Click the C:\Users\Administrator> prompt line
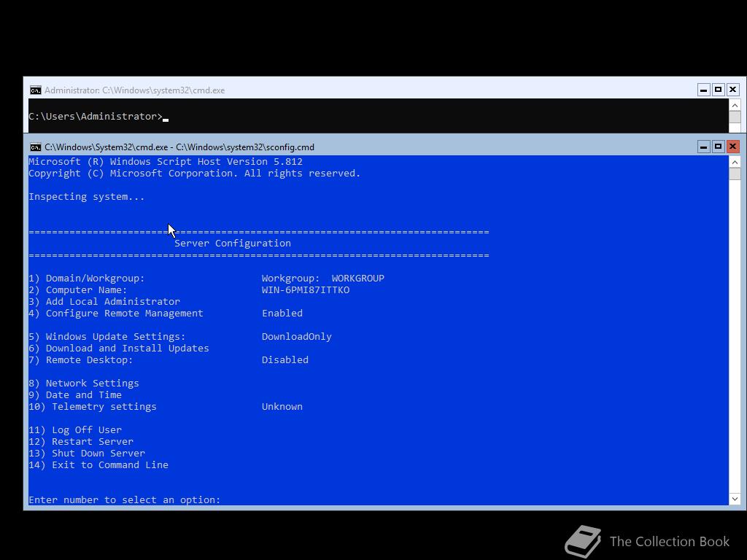Screen dimensions: 747x560 point(98,116)
